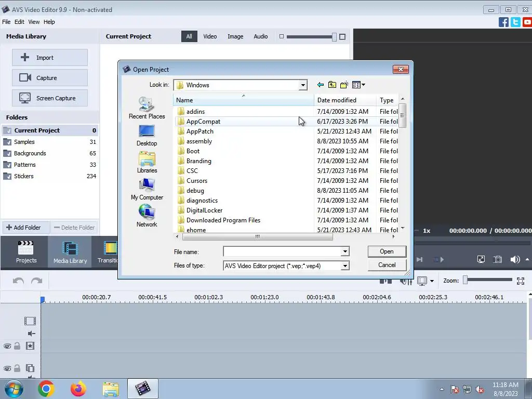Expand the volume control arrow in the preview

[527, 259]
